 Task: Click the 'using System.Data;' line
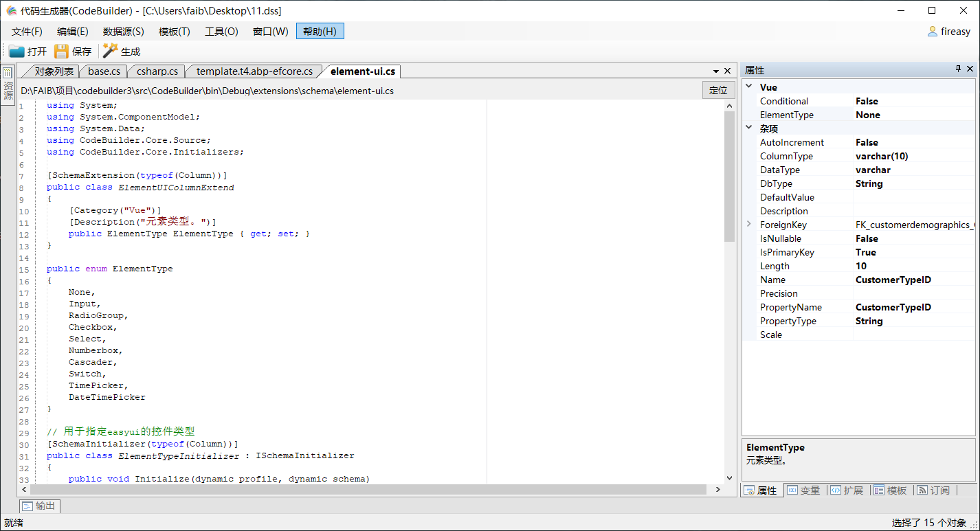click(96, 128)
